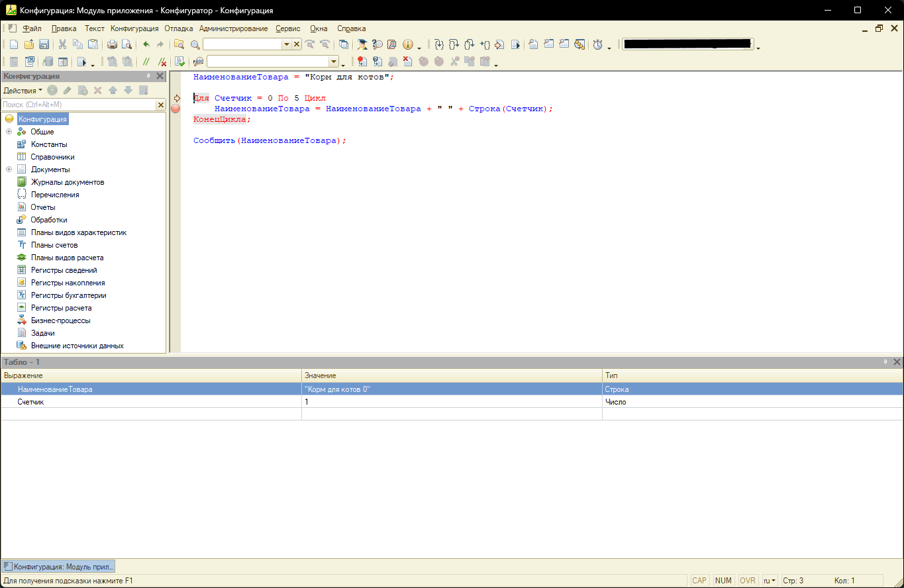Image resolution: width=904 pixels, height=588 pixels.
Task: Click the breakpoint marker in editor gutter
Action: click(176, 109)
